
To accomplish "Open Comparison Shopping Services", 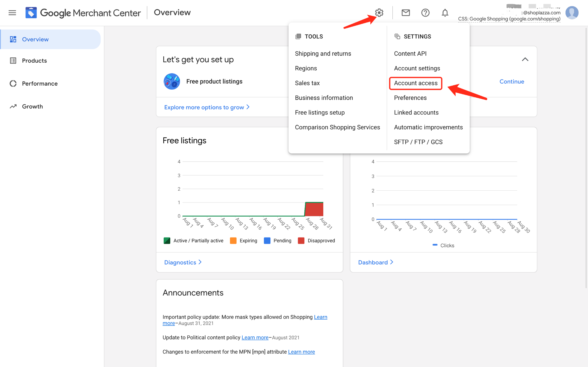I will click(337, 127).
